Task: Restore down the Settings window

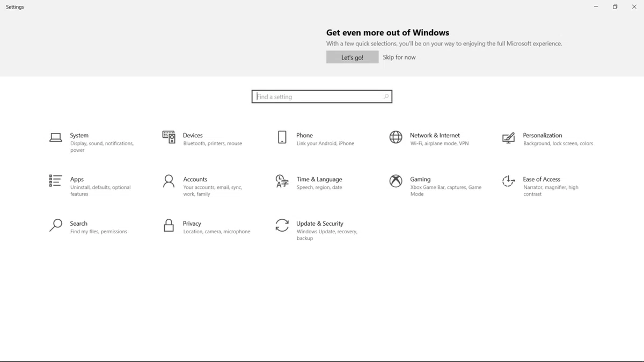Action: 615,7
